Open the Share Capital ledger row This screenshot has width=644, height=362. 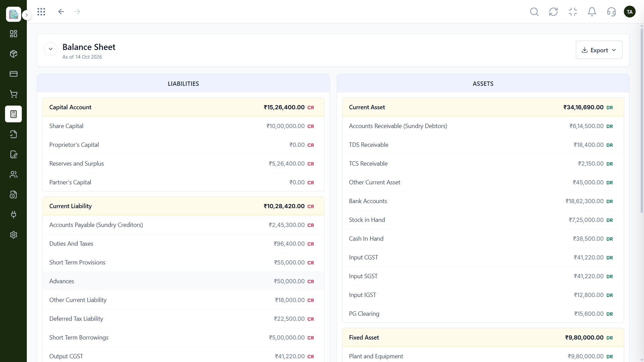point(183,126)
